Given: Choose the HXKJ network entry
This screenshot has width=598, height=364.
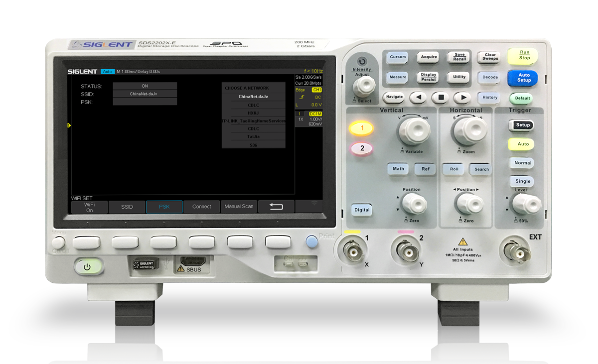Looking at the screenshot, I should click(253, 113).
